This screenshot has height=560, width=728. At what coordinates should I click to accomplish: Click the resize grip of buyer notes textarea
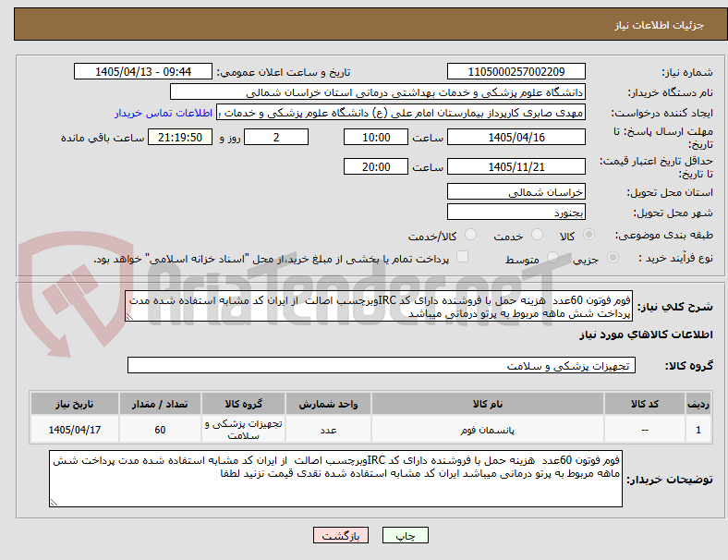[x=54, y=503]
